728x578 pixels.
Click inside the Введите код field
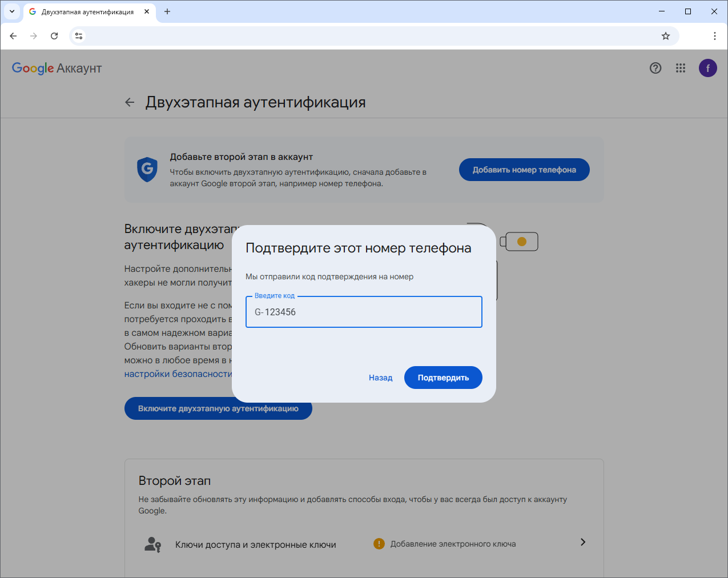coord(364,312)
